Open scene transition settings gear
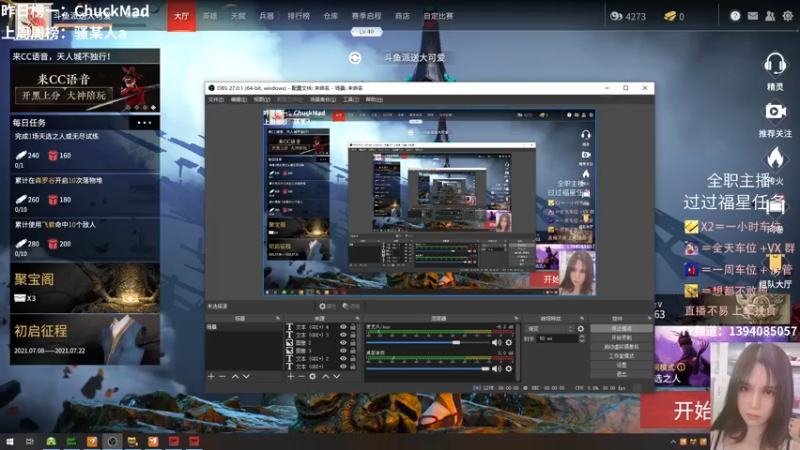Viewport: 800px width, 450px height. pos(581,329)
